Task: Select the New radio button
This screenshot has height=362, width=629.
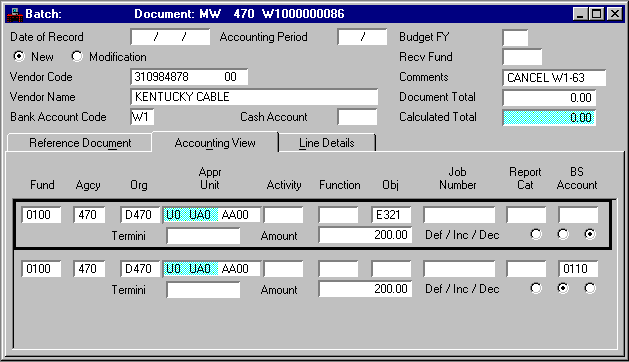Action: click(x=18, y=56)
